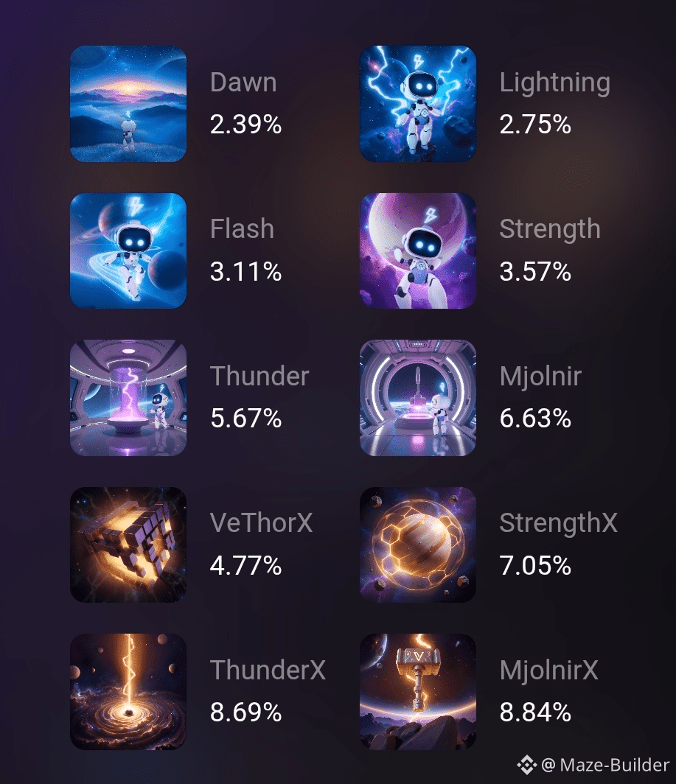Open the Dawn node image
The height and width of the screenshot is (784, 676).
pyautogui.click(x=128, y=103)
